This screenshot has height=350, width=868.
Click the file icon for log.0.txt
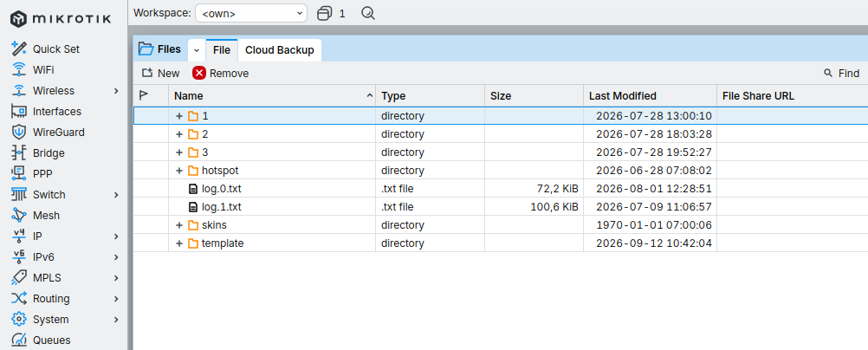(192, 189)
